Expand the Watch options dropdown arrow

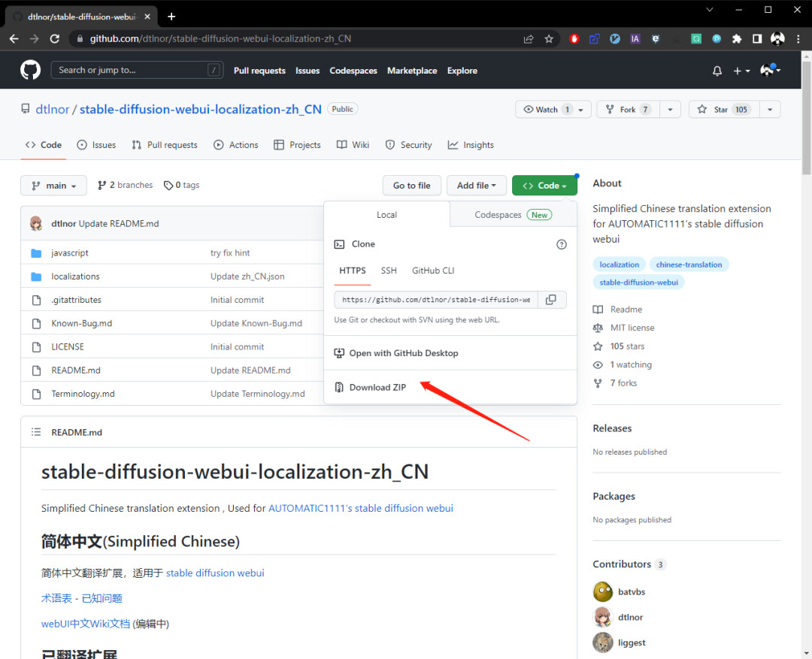pyautogui.click(x=580, y=110)
